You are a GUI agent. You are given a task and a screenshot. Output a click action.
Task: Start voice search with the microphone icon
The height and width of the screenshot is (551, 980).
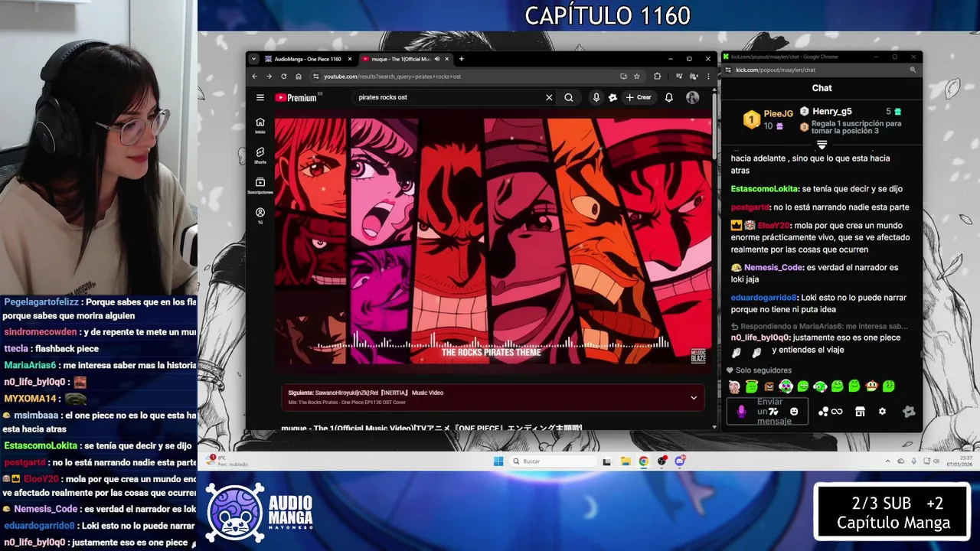pyautogui.click(x=596, y=97)
